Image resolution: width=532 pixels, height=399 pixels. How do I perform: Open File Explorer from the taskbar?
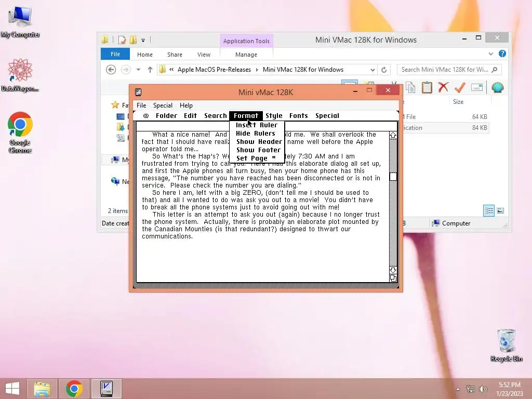(42, 389)
